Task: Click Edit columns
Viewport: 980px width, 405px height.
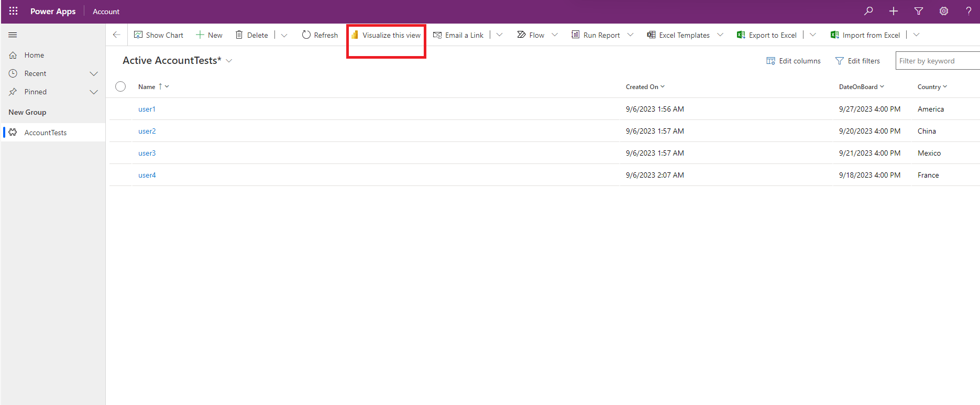Action: pyautogui.click(x=794, y=61)
